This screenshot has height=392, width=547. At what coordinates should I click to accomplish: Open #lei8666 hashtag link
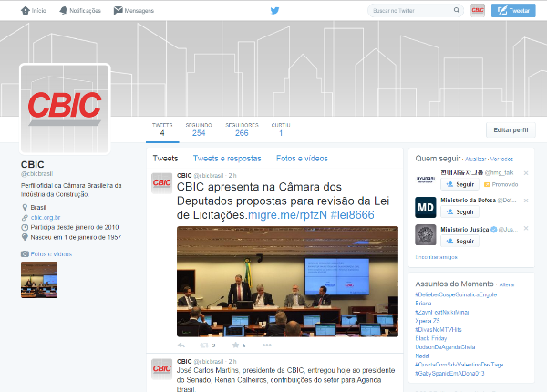point(352,214)
